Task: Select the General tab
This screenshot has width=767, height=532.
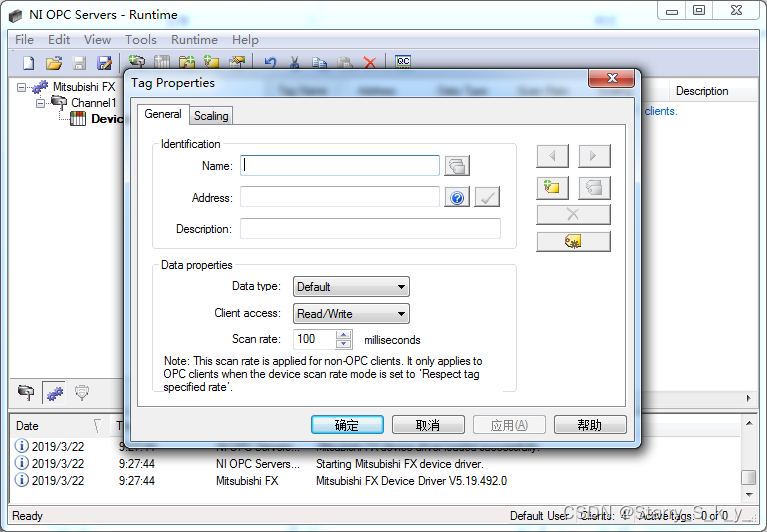Action: coord(163,114)
